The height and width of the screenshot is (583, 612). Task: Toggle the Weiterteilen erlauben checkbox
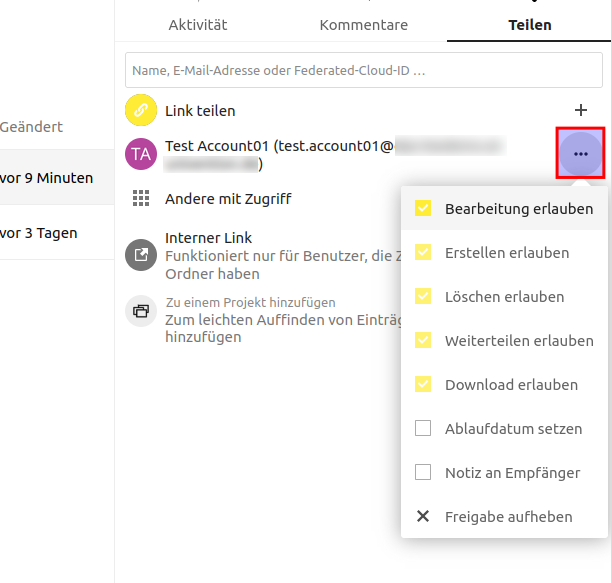423,340
